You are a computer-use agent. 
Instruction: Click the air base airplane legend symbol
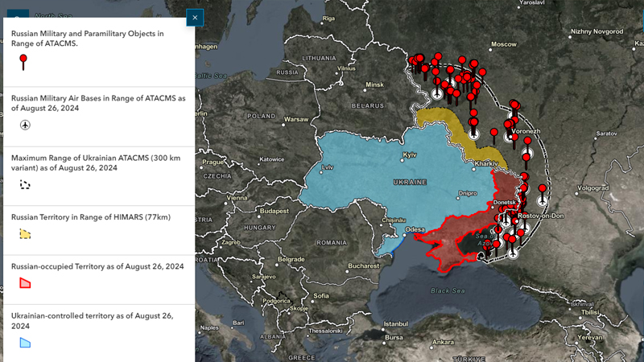(x=25, y=125)
